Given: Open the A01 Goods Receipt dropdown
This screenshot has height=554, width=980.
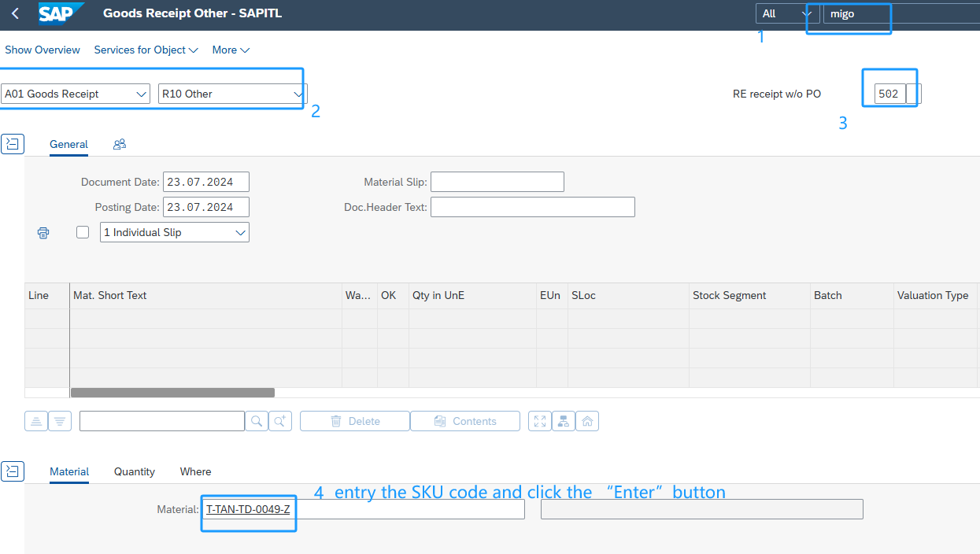Looking at the screenshot, I should [x=76, y=94].
